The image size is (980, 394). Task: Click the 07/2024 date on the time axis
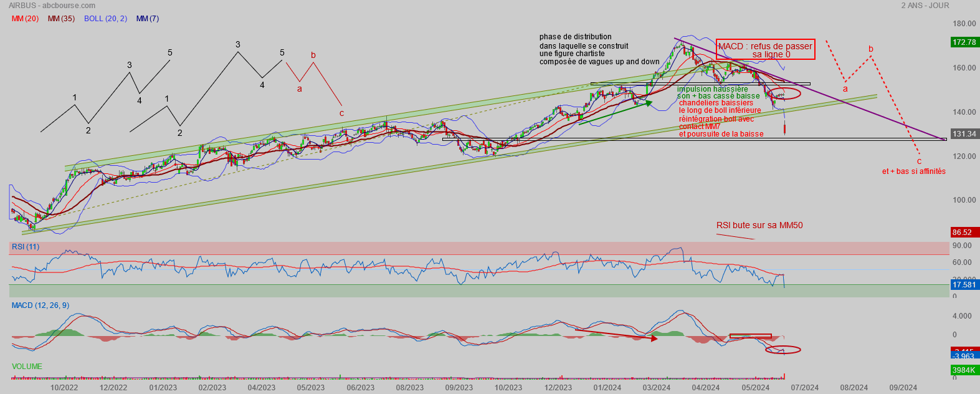[x=805, y=388]
